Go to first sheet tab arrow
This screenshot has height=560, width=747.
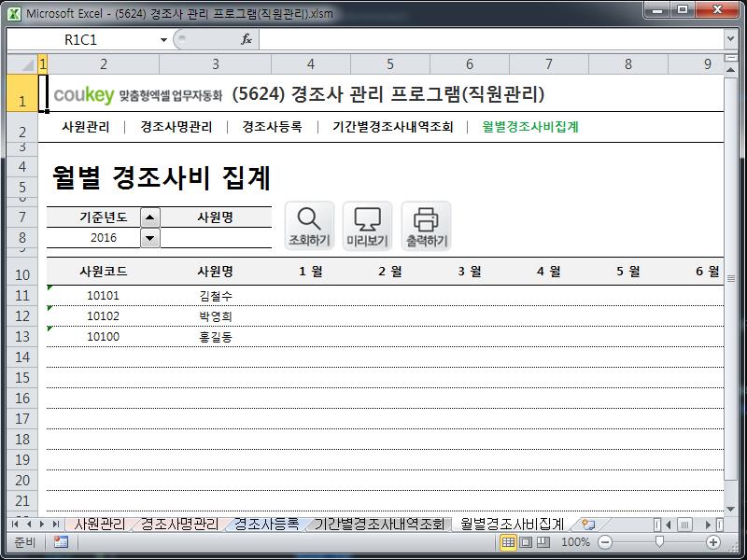[15, 525]
